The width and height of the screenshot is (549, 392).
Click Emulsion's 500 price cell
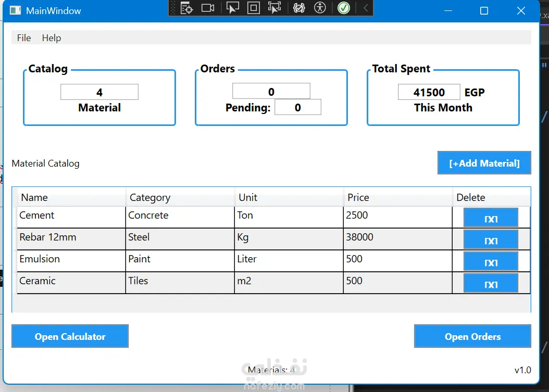(x=398, y=261)
